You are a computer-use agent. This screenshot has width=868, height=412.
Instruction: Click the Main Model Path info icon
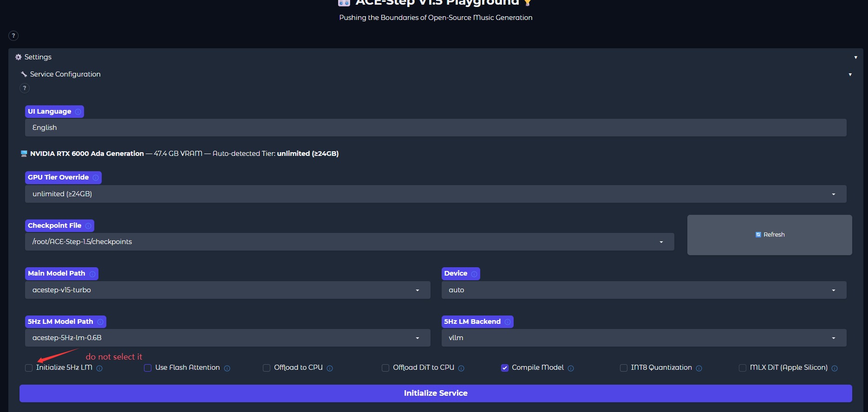pyautogui.click(x=92, y=274)
